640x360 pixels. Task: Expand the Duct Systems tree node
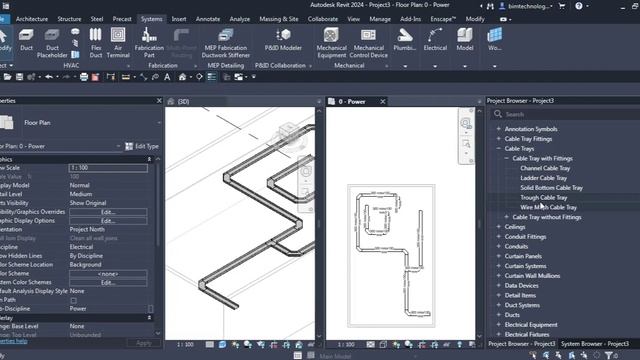coord(498,305)
